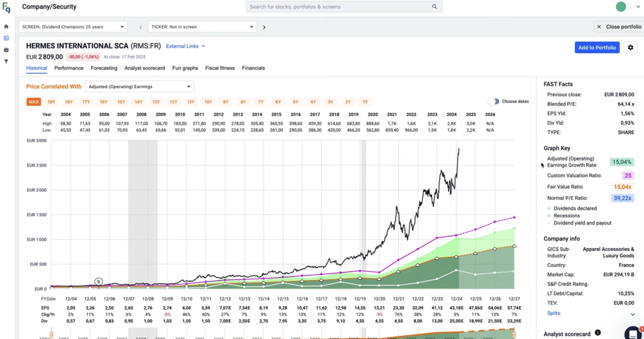Click the green user avatar
Image resolution: width=644 pixels, height=339 pixels.
[621, 7]
